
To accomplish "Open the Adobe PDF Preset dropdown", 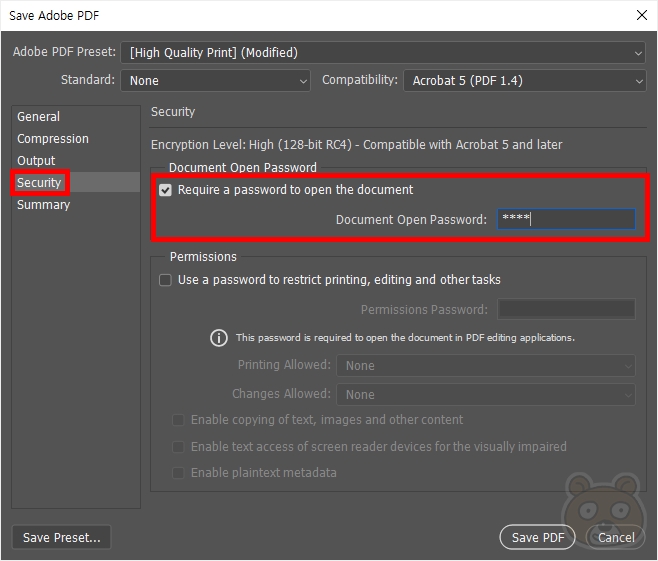I will pos(383,52).
